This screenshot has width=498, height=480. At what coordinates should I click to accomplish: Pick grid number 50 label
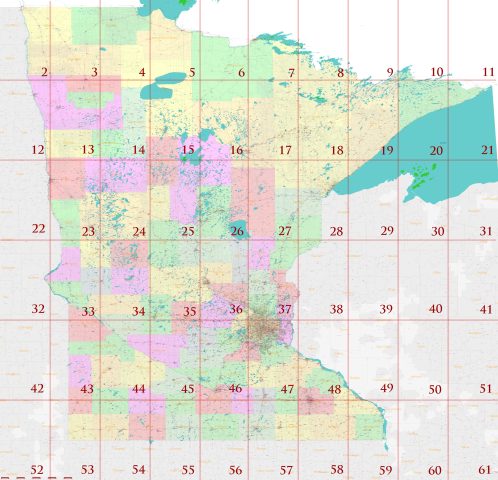point(435,389)
